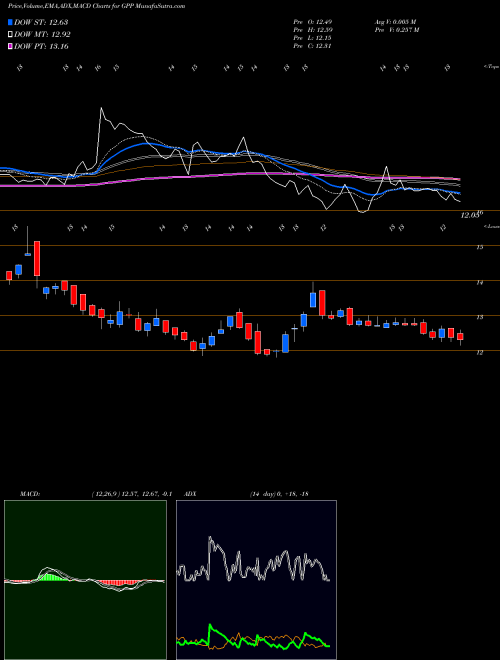Click the 'Pre H' high value

(313, 30)
